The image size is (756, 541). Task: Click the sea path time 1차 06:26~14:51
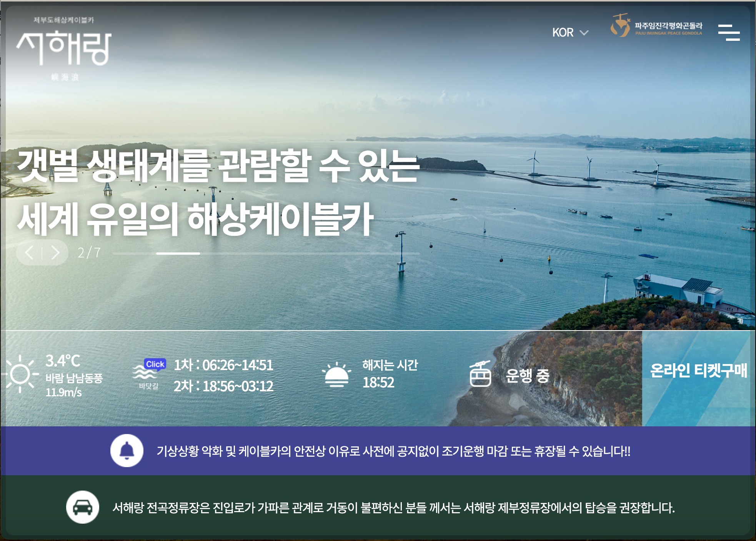[x=223, y=365]
